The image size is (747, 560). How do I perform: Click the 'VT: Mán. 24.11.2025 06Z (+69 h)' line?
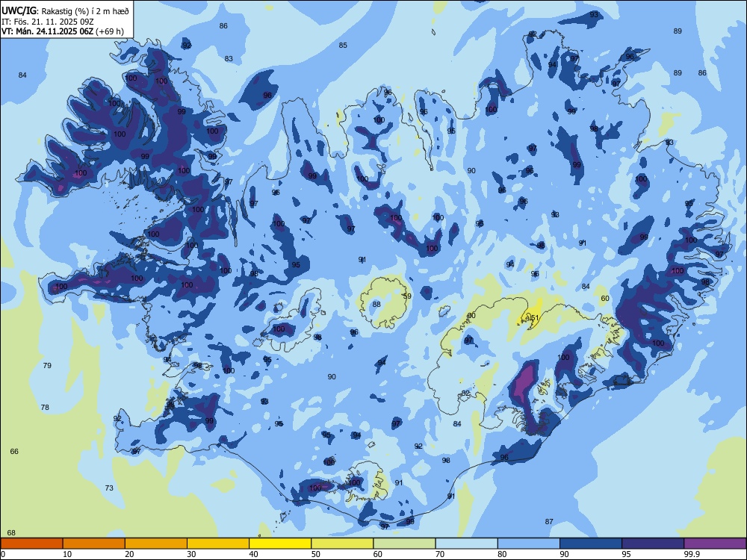(x=63, y=31)
